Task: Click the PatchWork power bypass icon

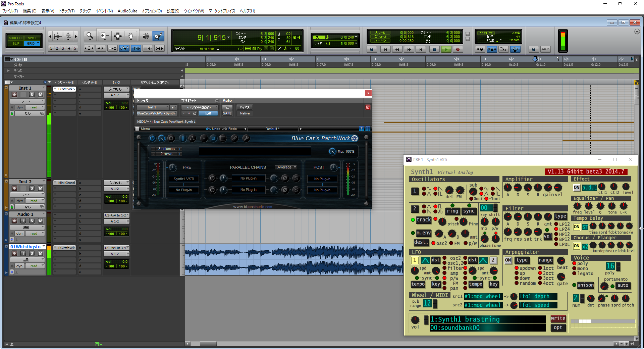Action: 152,138
